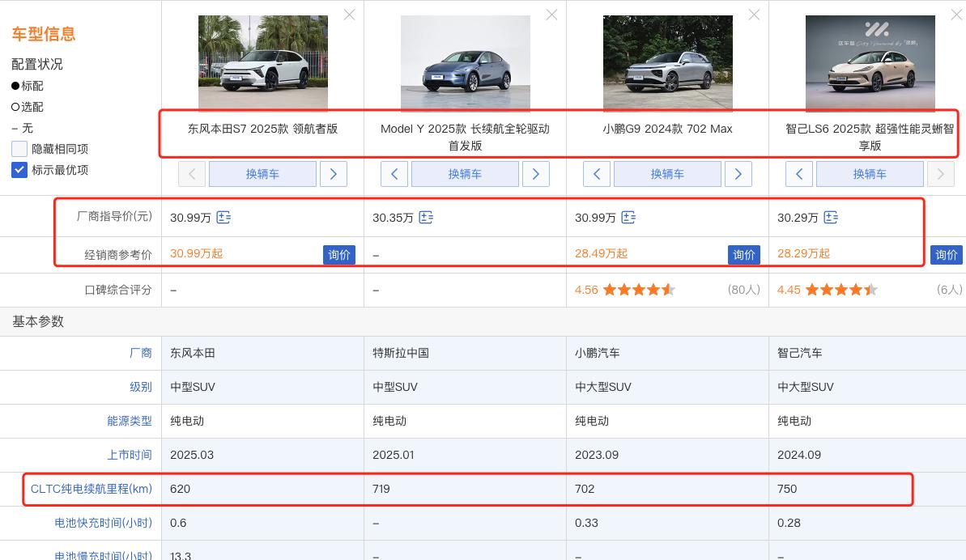Click 28.29万起 dealer price
Image resolution: width=966 pixels, height=560 pixels.
803,253
